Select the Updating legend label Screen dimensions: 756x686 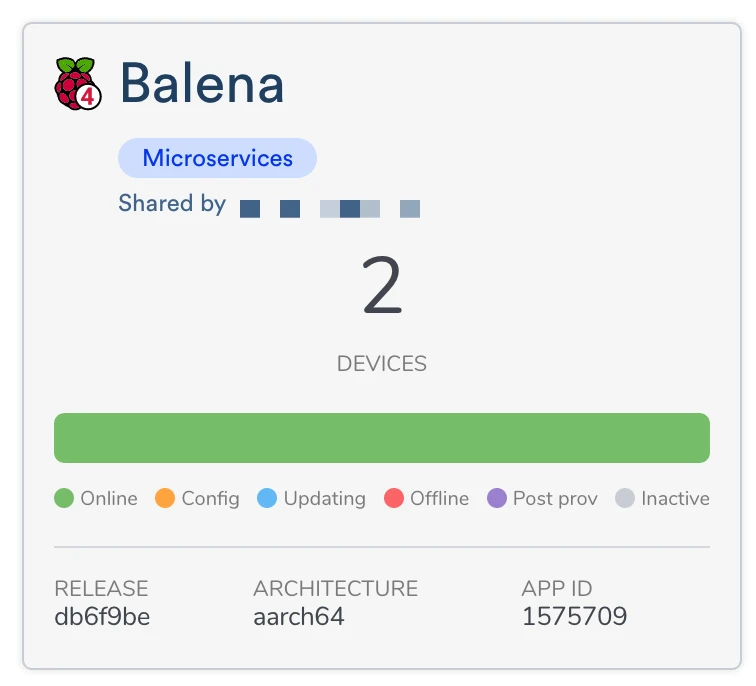pyautogui.click(x=324, y=498)
